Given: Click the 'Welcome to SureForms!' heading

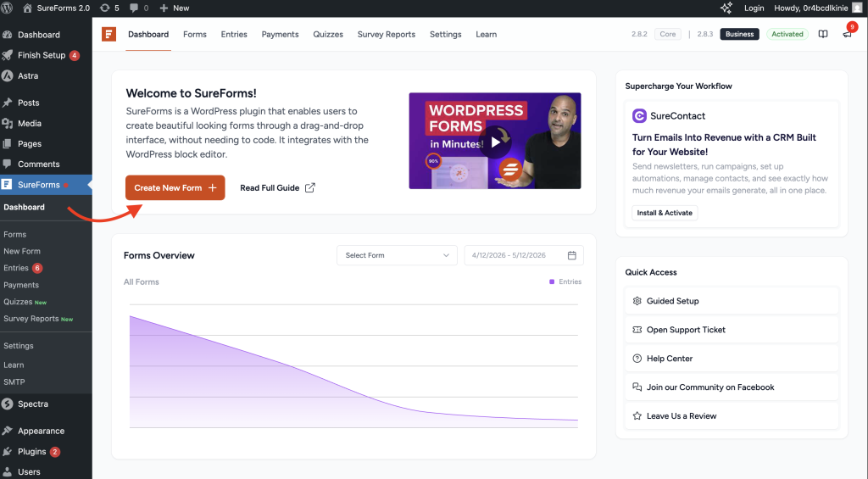Looking at the screenshot, I should click(x=191, y=93).
